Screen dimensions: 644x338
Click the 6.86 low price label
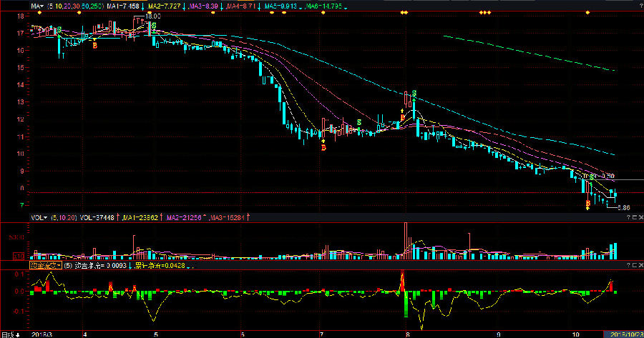(623, 208)
